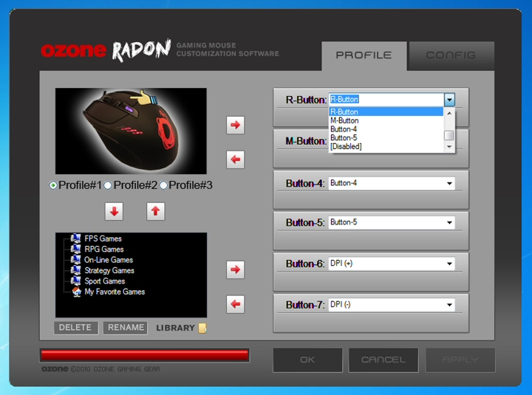Click the RENAME button
532x395 pixels.
[x=126, y=328]
